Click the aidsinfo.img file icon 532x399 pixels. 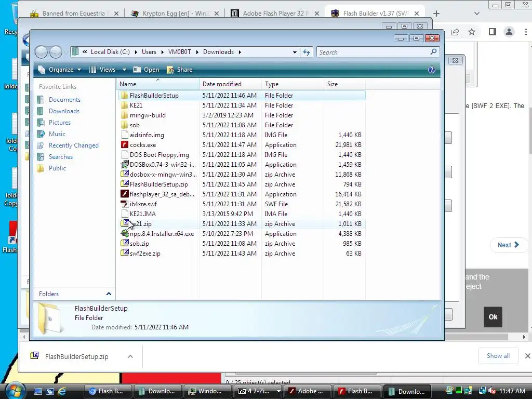click(x=125, y=135)
